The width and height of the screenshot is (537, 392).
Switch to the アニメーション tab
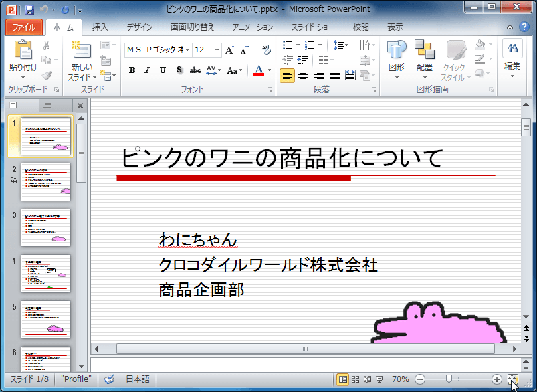pyautogui.click(x=253, y=27)
